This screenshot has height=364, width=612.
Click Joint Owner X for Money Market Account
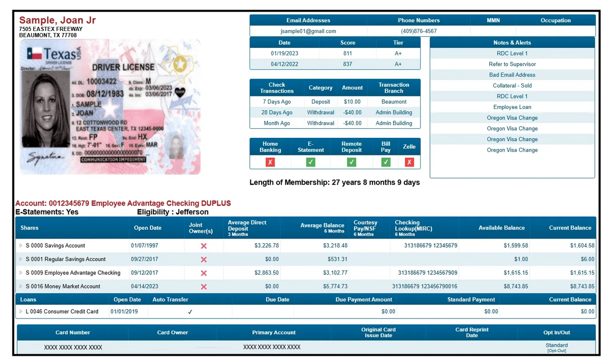click(x=204, y=287)
